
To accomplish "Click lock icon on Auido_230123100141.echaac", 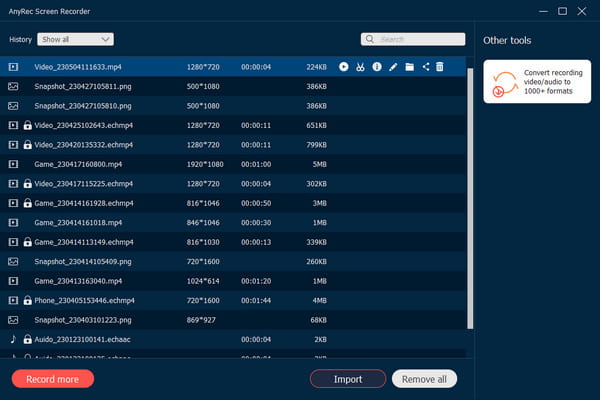I will (x=28, y=339).
